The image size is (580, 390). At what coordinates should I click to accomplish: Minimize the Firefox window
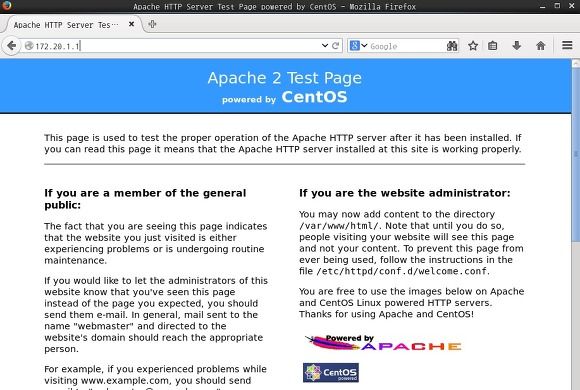[542, 6]
